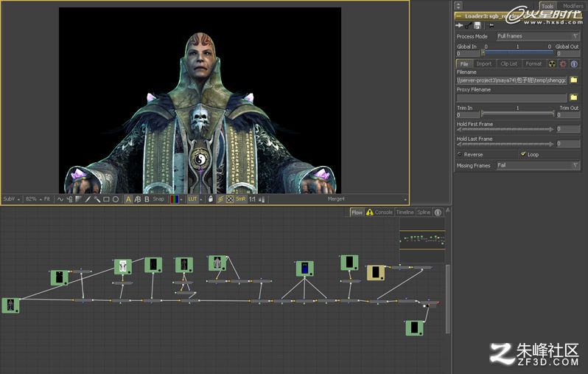Click the bars icon right of 1:1
588x374 pixels.
point(262,199)
